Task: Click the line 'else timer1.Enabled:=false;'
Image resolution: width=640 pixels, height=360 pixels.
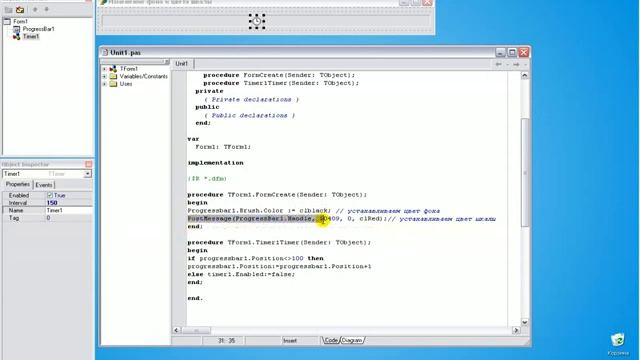Action: (x=241, y=274)
